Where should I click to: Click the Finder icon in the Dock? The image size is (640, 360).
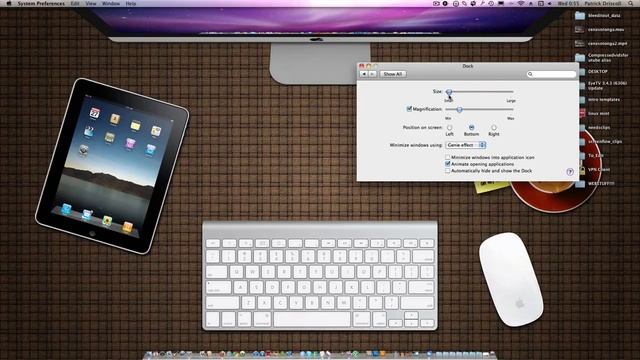click(149, 355)
